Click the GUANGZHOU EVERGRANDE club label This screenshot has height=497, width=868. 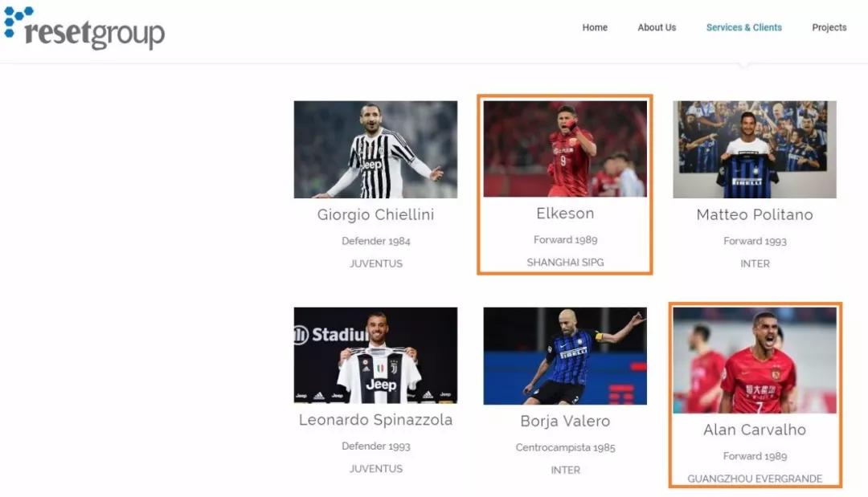755,479
